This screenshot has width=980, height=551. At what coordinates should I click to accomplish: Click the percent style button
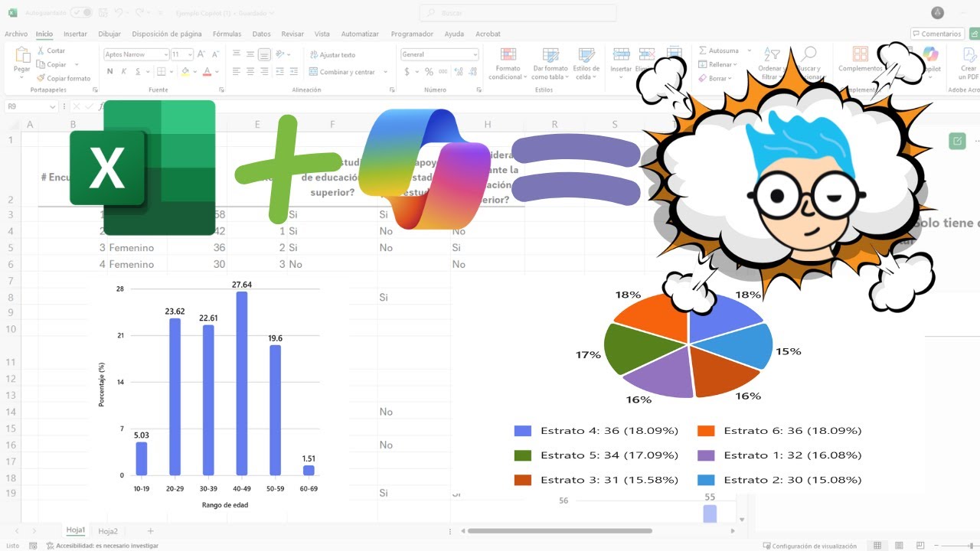(x=429, y=71)
